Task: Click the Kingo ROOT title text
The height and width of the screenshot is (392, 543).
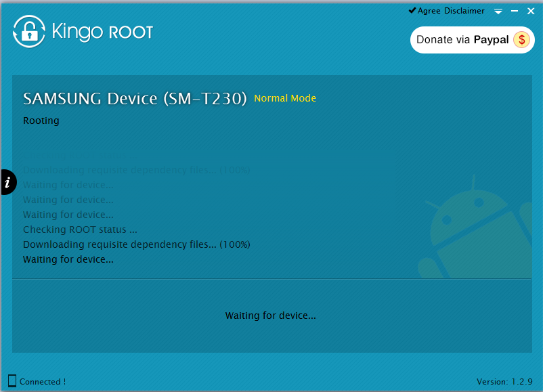Action: point(102,32)
